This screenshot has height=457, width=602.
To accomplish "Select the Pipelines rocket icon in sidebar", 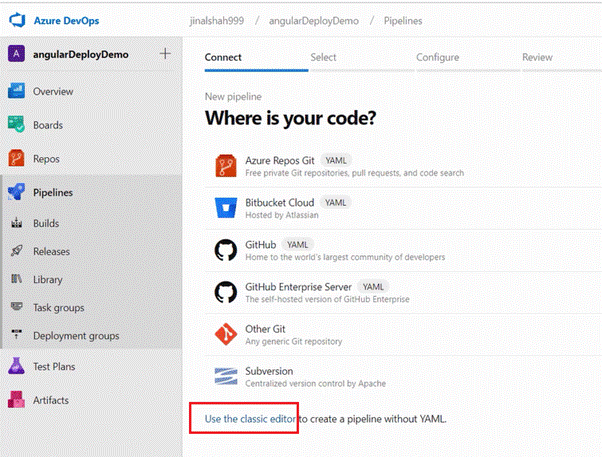I will 16,192.
